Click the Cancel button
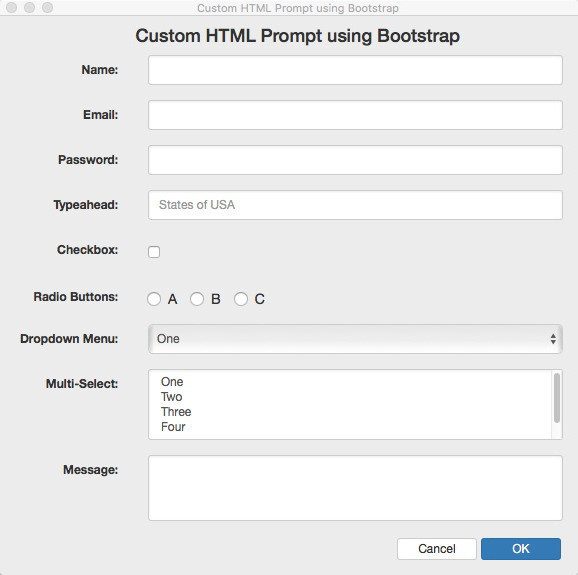Screen dimensions: 578x575 tap(437, 549)
